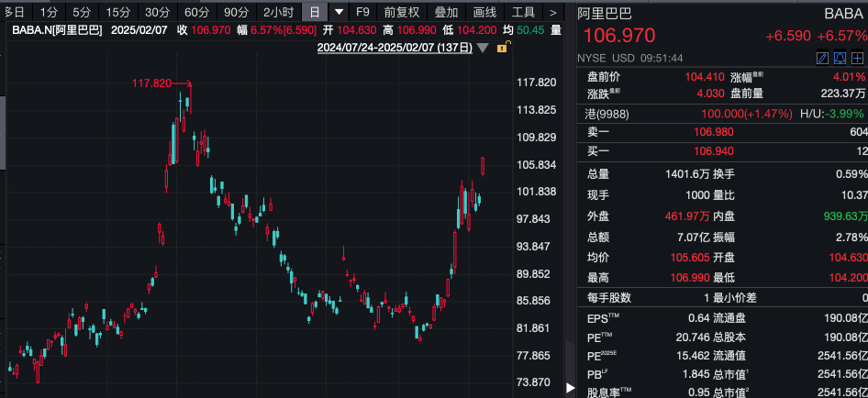The image size is (868, 398).
Task: Click the date range 2024/07/24-2025/02/07 link
Action: tap(395, 49)
